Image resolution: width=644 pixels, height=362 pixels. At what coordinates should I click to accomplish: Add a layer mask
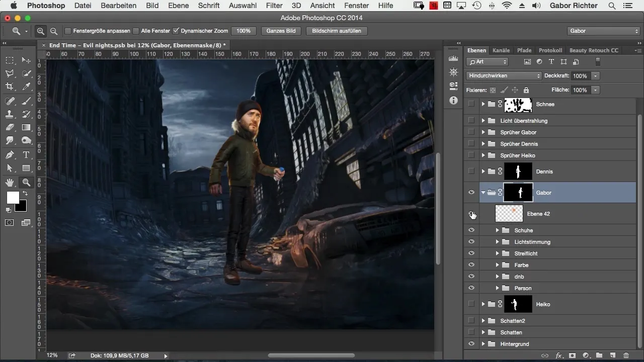572,355
